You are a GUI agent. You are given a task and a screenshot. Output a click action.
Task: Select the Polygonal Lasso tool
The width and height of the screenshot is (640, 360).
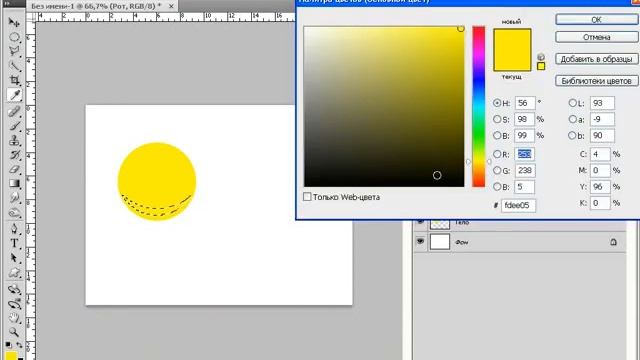[14, 51]
